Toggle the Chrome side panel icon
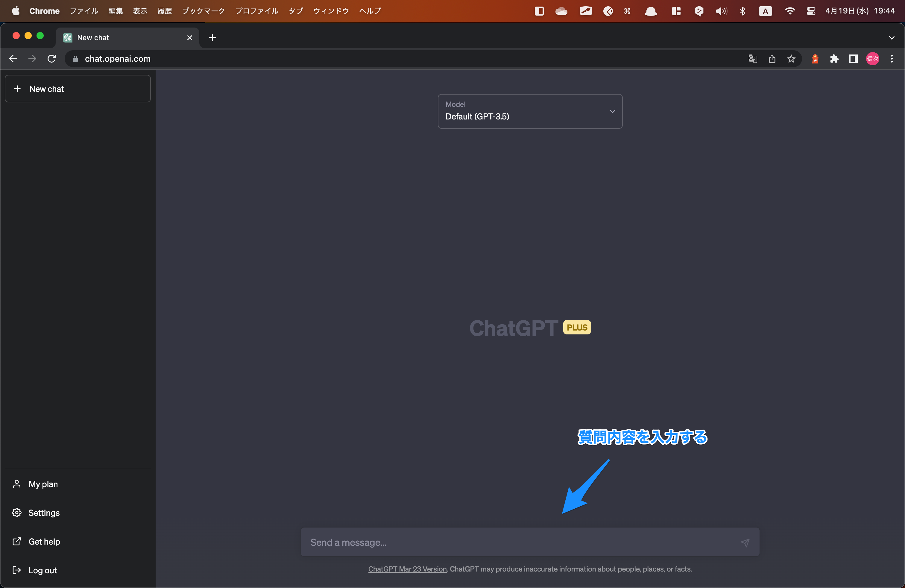Screen dimensions: 905x588 (x=853, y=59)
